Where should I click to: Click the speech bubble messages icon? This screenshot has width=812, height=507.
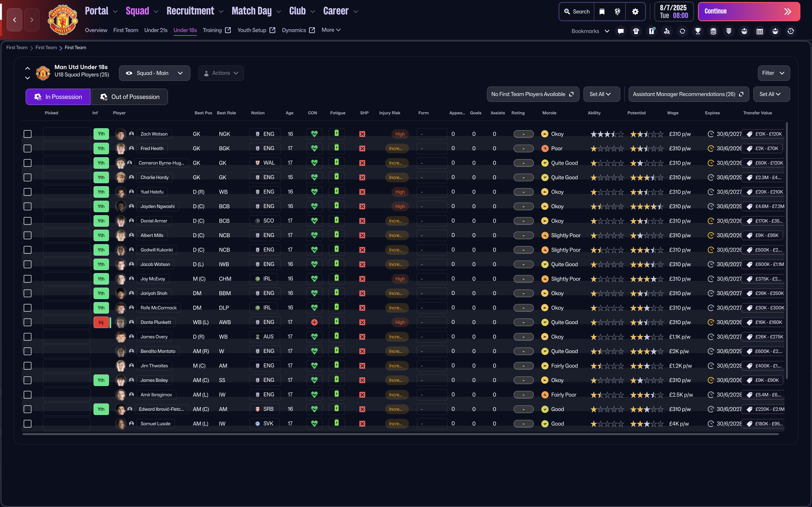click(620, 31)
